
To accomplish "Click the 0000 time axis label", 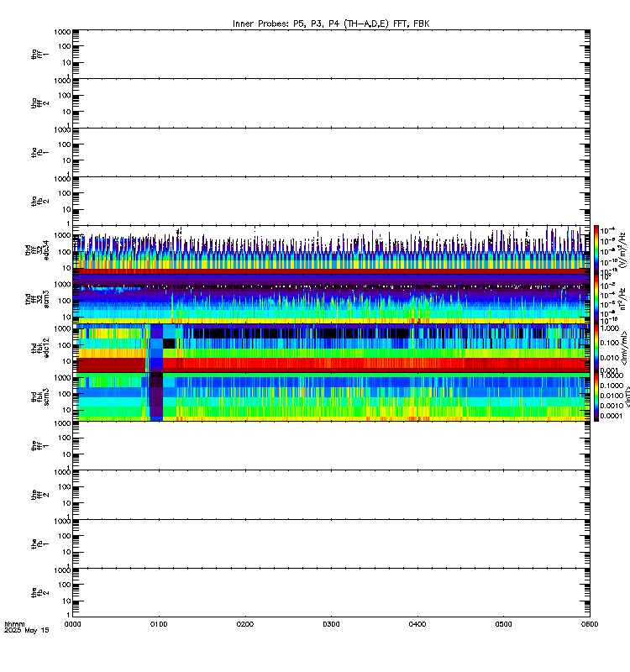I will click(73, 624).
